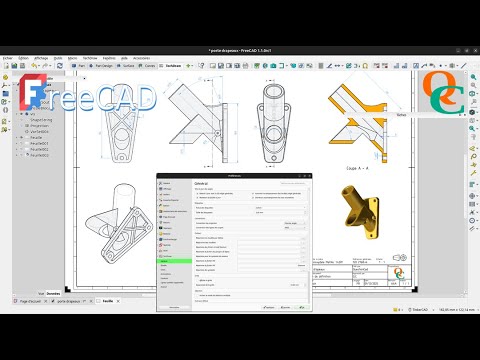Expand the Feuille tree node
Image resolution: width=480 pixels, height=360 pixels.
pos(17,137)
